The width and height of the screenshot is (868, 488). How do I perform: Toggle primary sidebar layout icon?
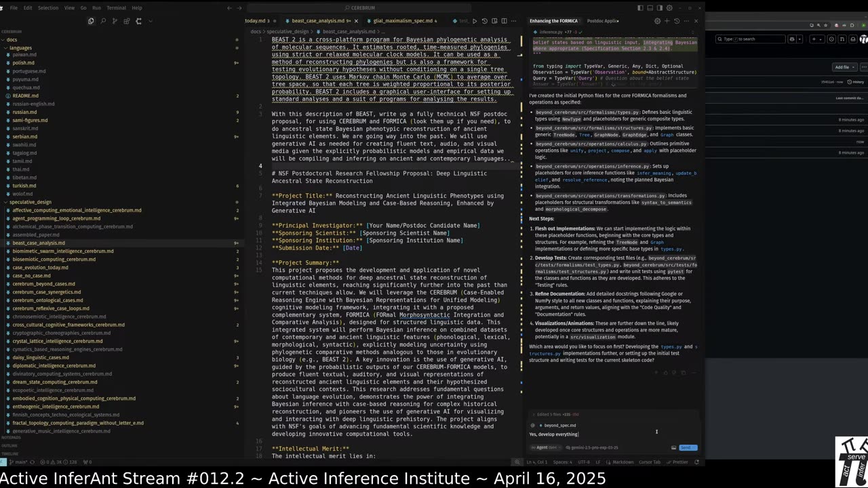click(x=640, y=8)
